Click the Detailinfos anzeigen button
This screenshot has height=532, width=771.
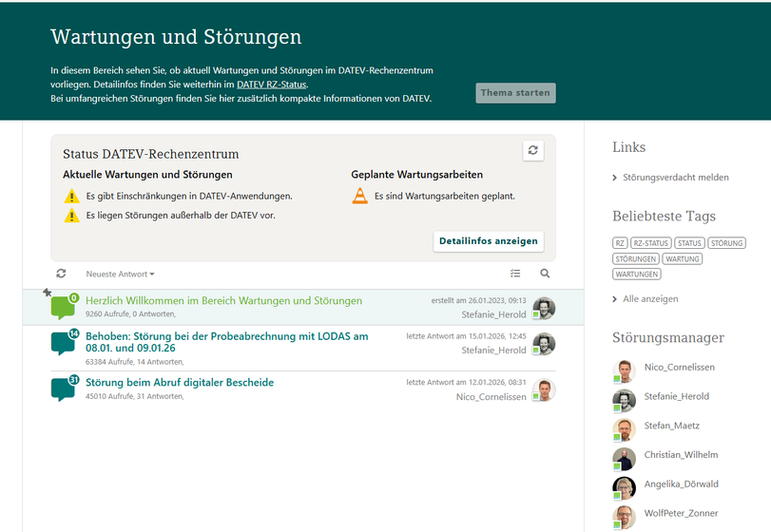[489, 241]
